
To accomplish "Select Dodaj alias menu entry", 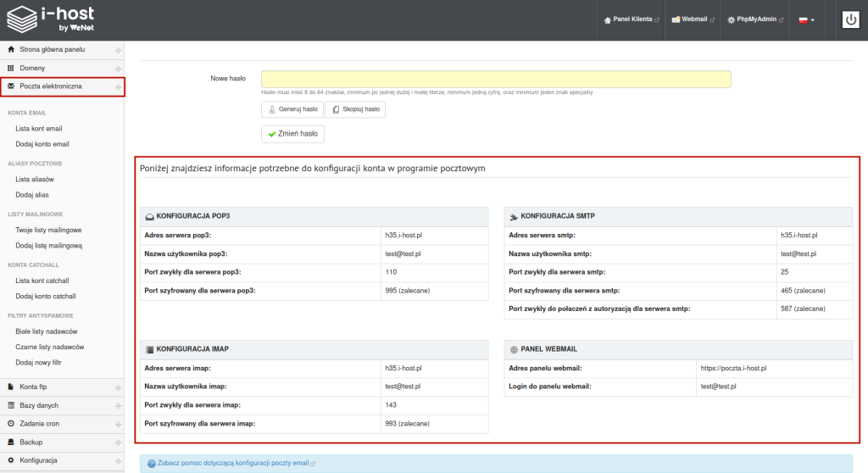I will [33, 195].
